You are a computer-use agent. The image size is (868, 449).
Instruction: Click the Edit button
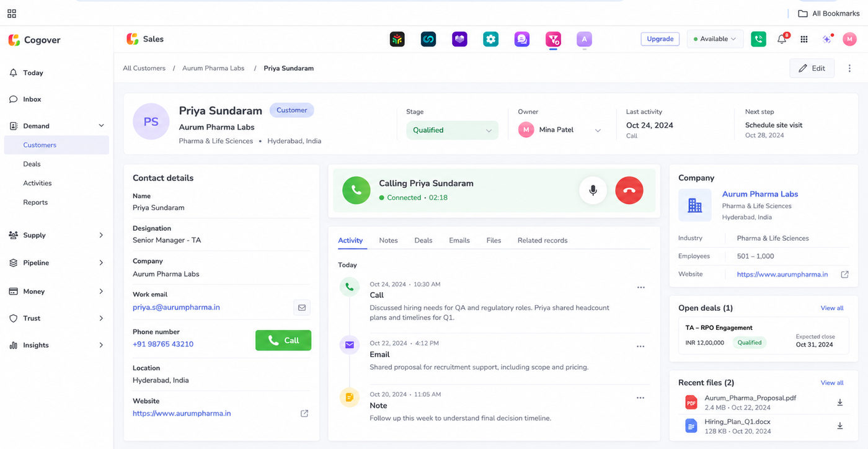(x=812, y=68)
